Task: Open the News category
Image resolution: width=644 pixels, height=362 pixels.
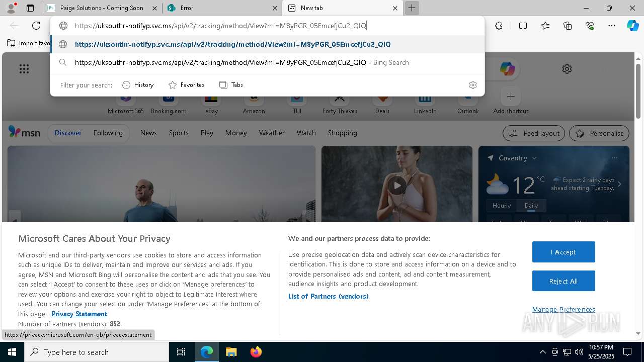Action: point(148,133)
